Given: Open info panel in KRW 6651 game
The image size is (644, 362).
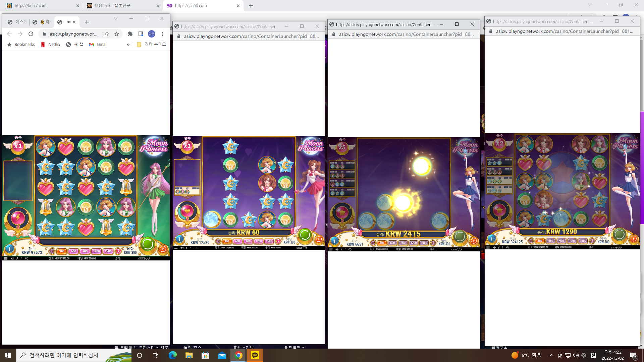Looking at the screenshot, I should [x=334, y=241].
